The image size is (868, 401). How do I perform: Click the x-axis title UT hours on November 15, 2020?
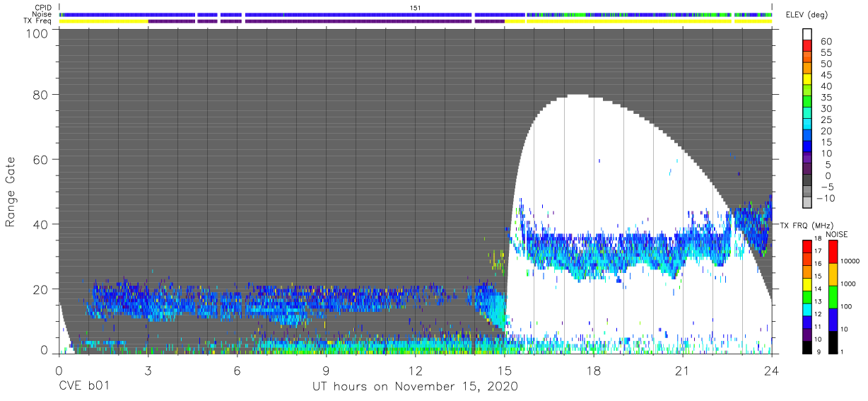416,387
